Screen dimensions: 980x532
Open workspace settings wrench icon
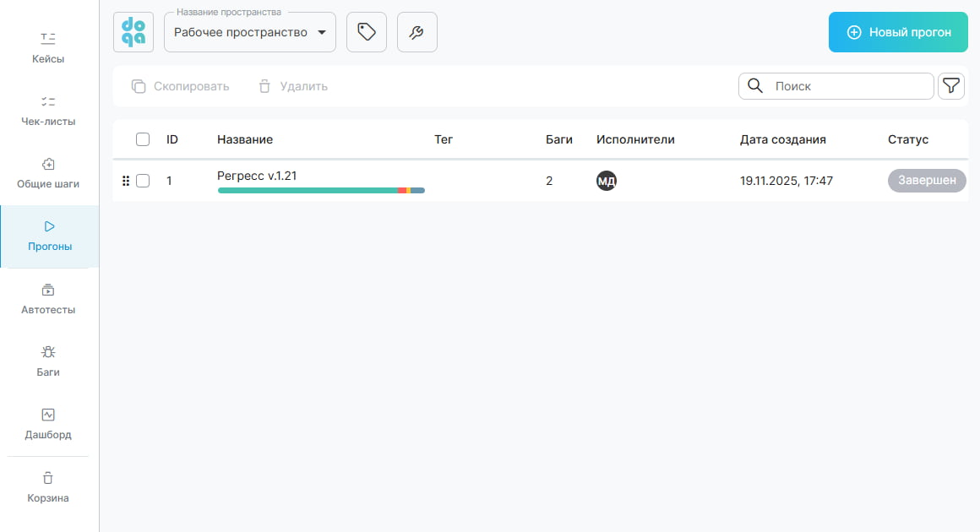click(417, 32)
